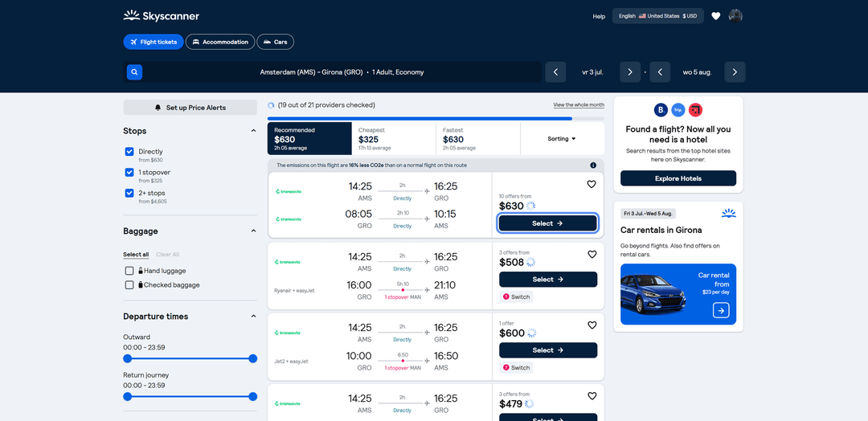
Task: Click 'Jet2 + easyJet' carrier text
Action: pyautogui.click(x=291, y=362)
